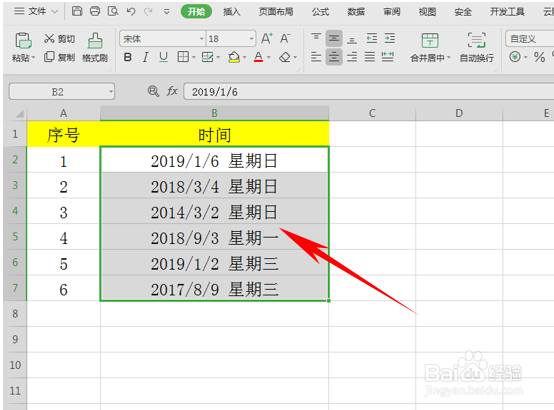Open the Name Box dropdown
Screen dimensions: 554x410
tap(111, 92)
